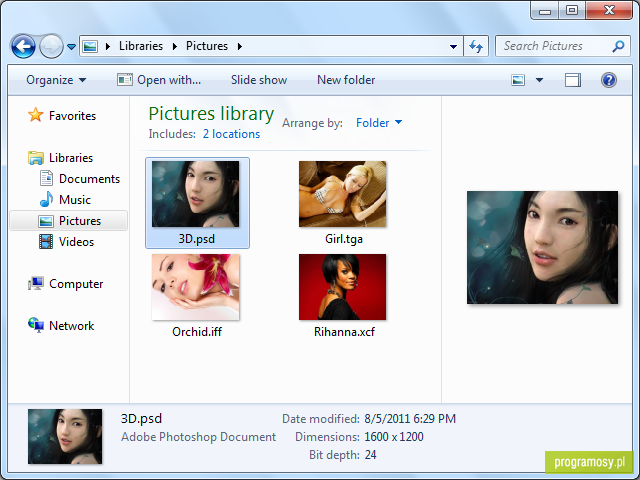Maximize the Explorer window
The width and height of the screenshot is (640, 480).
[572, 10]
